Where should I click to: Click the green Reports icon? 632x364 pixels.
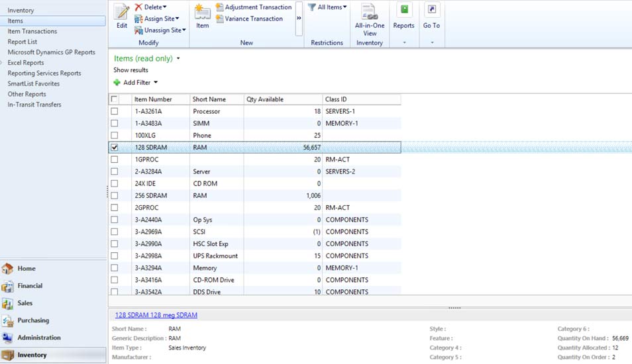coord(404,10)
